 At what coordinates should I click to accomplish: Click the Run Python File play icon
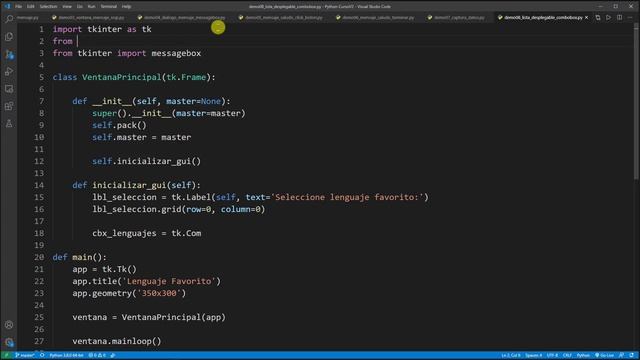click(609, 18)
